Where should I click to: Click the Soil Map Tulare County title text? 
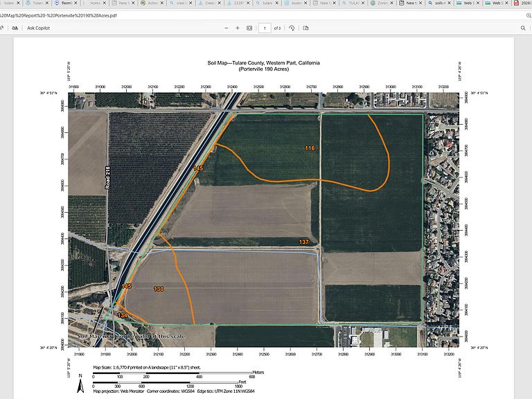264,63
